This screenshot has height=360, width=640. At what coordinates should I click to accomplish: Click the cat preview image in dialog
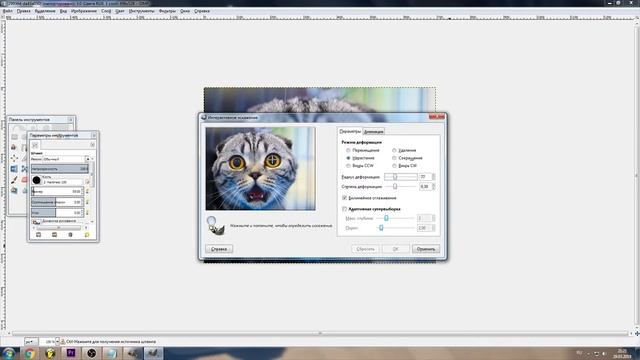tap(260, 169)
